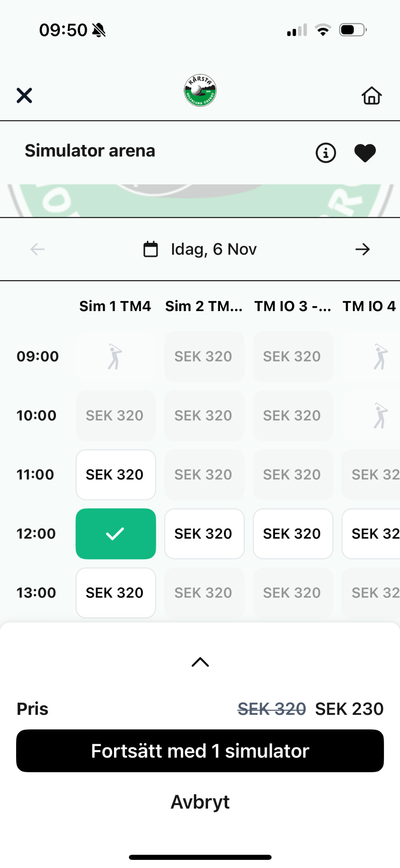Toggle the favorite heart icon
Screen dimensions: 400x868
click(x=365, y=153)
